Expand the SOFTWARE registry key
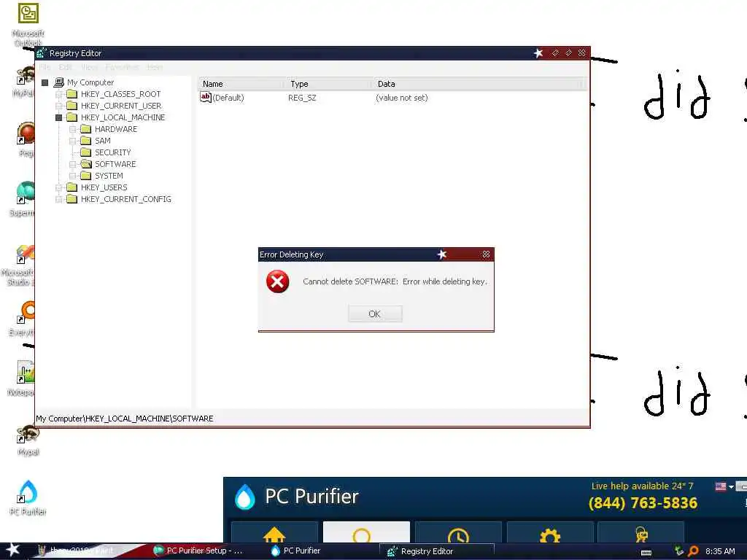This screenshot has height=560, width=747. [x=72, y=164]
